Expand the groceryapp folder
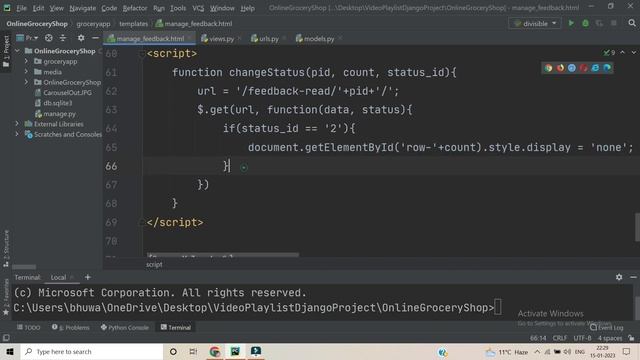The image size is (640, 360). coord(26,61)
